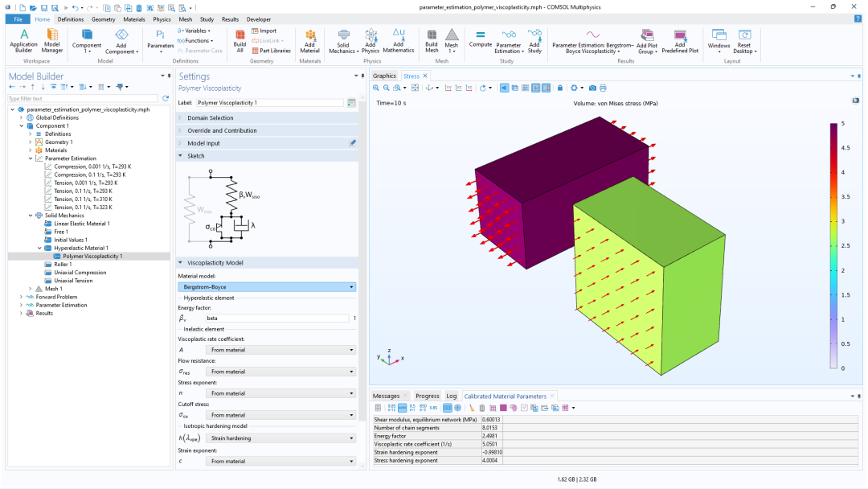
Task: Click the Model Builder filter text box
Action: [x=84, y=99]
